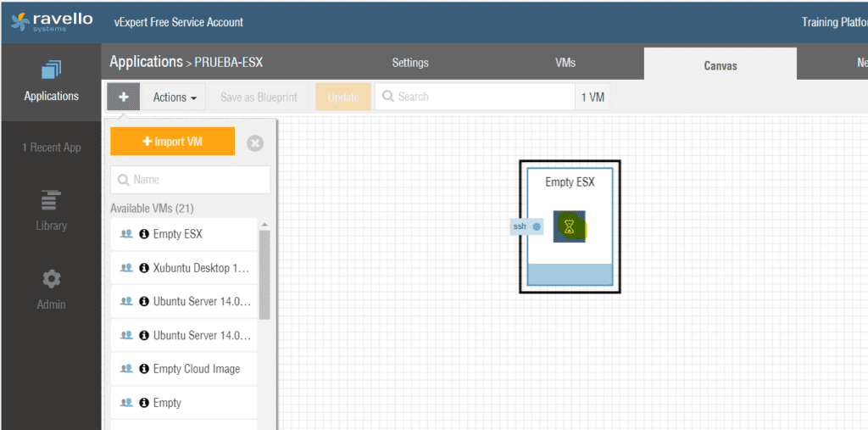The image size is (868, 430).
Task: Click 1 Recent App in sidebar
Action: (52, 148)
